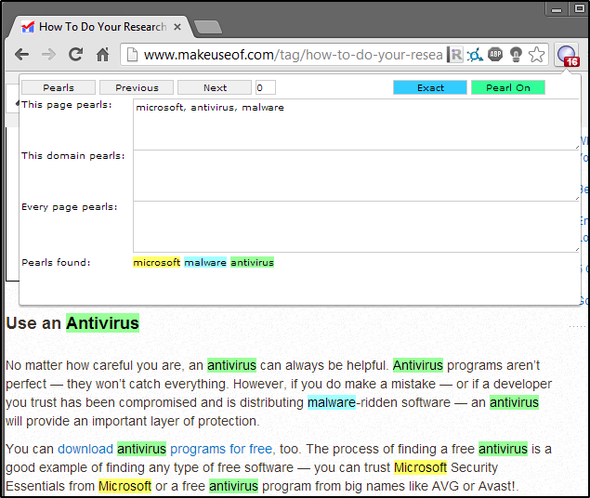Screen dimensions: 590x498
Task: Open a new tab
Action: tap(208, 27)
